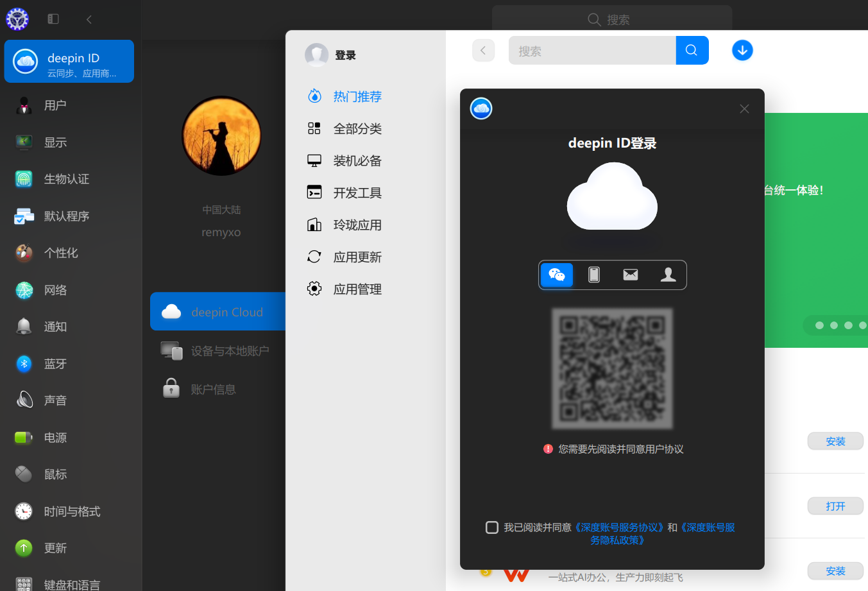Click the moon silhouette user avatar
The width and height of the screenshot is (868, 591).
(221, 136)
